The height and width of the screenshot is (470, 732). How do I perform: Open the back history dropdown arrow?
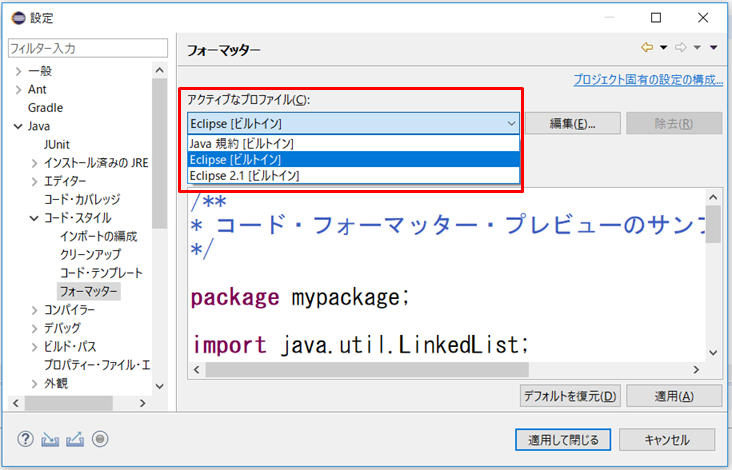(x=663, y=48)
